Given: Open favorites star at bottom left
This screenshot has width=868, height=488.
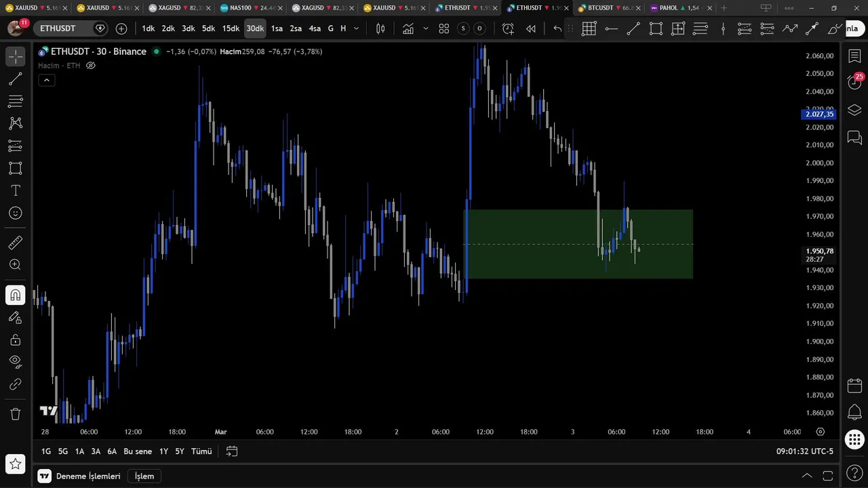Looking at the screenshot, I should point(15,464).
